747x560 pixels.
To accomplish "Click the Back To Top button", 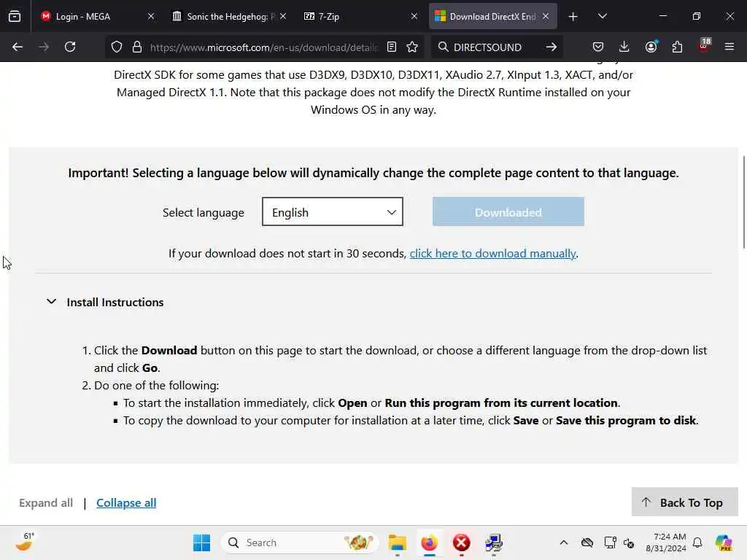I will (684, 502).
